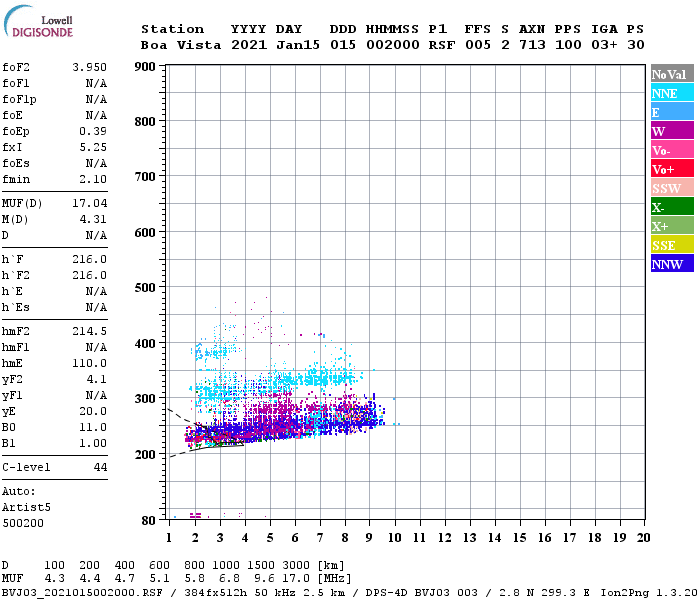Click the MUF(D) value 17.04
Screen dimensions: 700x600
(x=89, y=204)
